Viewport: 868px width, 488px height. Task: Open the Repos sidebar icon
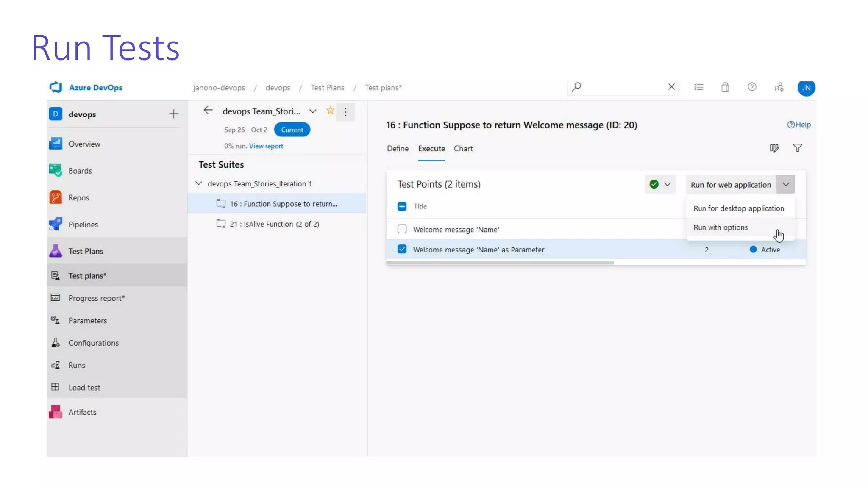point(56,197)
